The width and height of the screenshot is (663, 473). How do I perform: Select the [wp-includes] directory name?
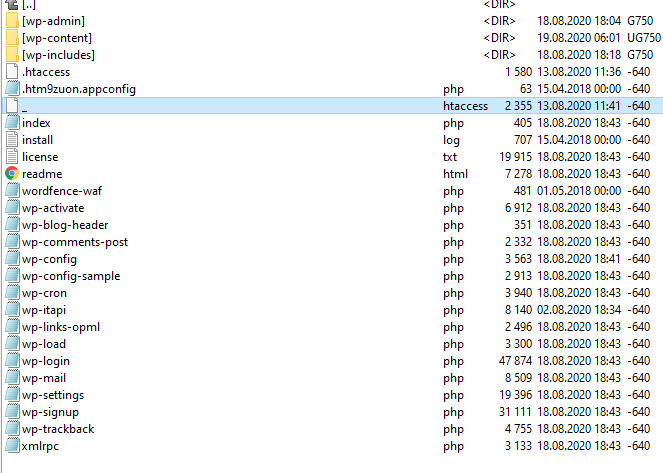[x=58, y=55]
